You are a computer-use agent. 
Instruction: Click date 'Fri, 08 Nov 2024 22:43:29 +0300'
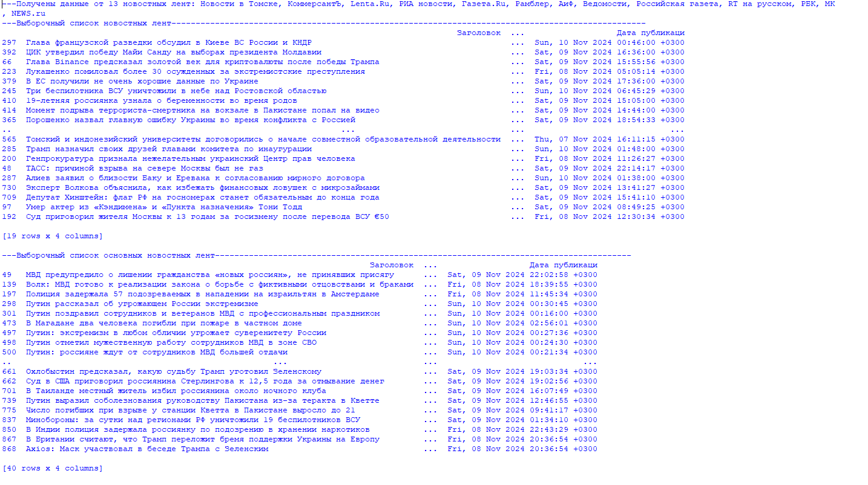(x=522, y=429)
